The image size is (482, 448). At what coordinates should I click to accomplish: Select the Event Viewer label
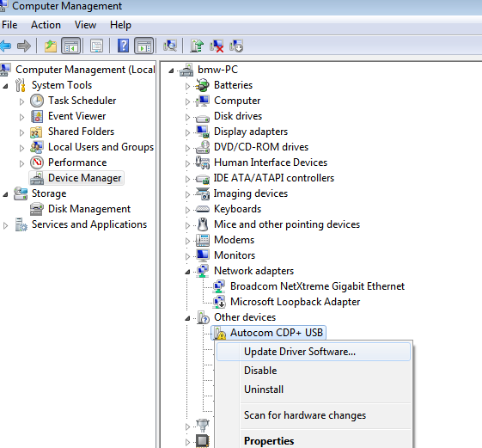pyautogui.click(x=76, y=116)
